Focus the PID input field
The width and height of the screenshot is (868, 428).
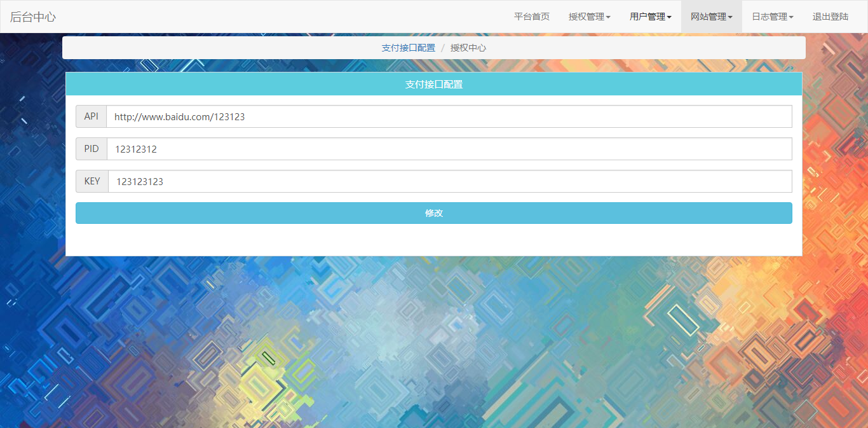coord(449,149)
